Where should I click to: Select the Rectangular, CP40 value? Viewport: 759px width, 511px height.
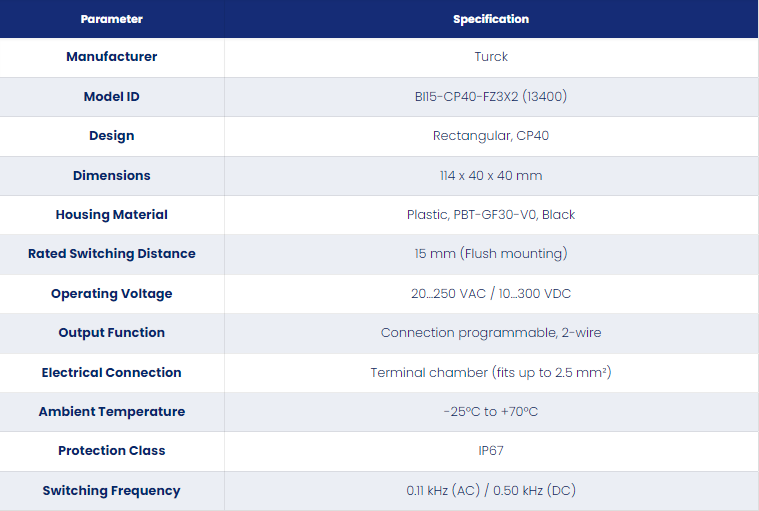click(491, 135)
